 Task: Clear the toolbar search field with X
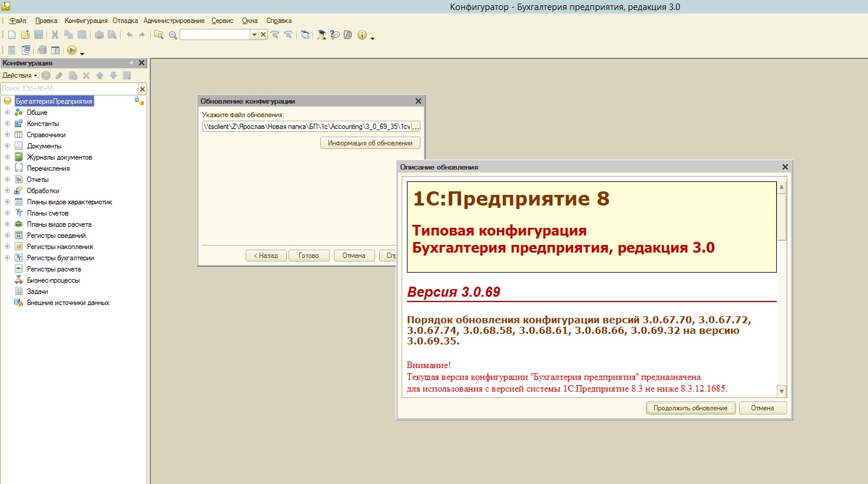[263, 35]
